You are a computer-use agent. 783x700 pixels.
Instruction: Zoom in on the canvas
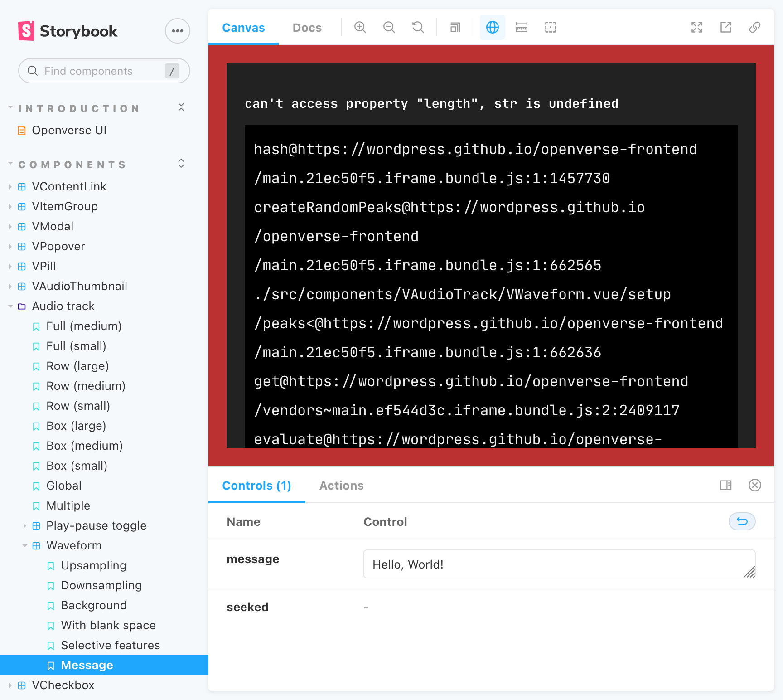click(360, 27)
